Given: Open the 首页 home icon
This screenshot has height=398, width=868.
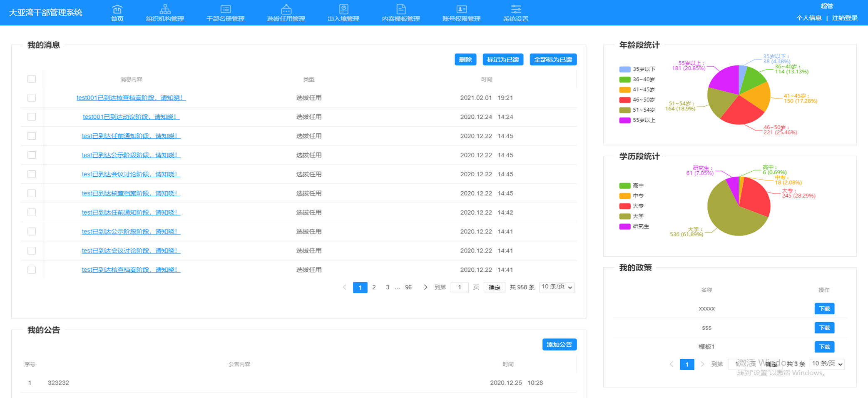Looking at the screenshot, I should pyautogui.click(x=117, y=9).
